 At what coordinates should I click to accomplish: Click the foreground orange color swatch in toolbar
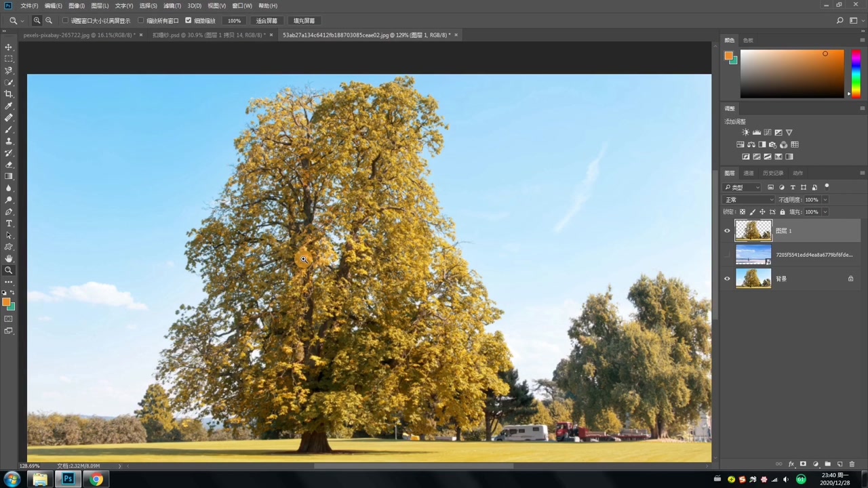[5, 302]
